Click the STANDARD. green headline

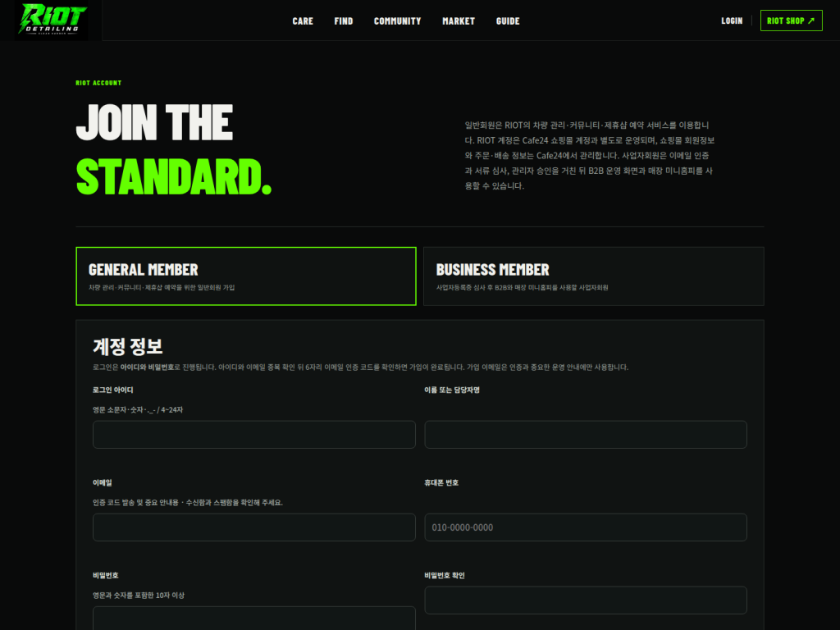(174, 177)
